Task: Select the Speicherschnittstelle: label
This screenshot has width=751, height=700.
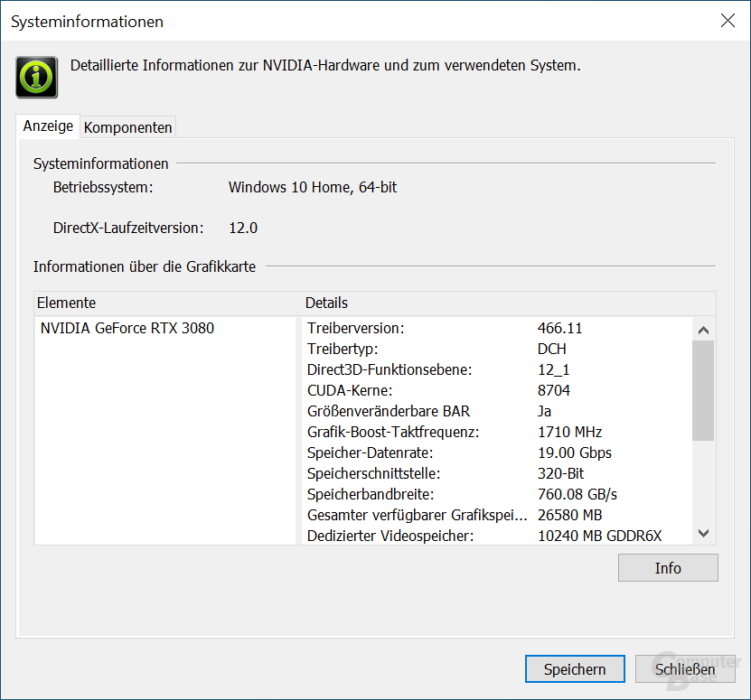Action: (x=373, y=473)
